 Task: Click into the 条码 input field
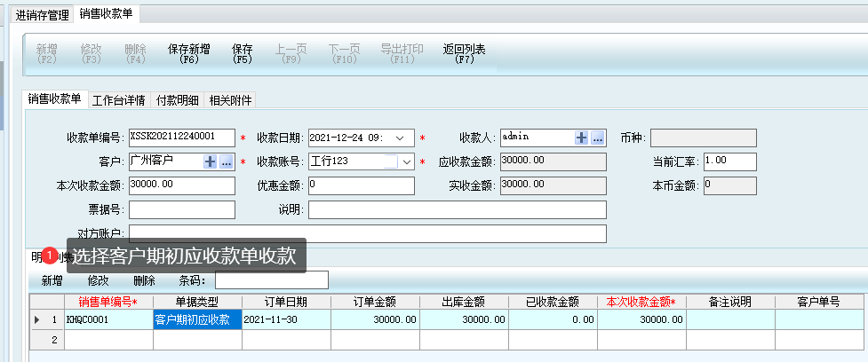pos(271,280)
